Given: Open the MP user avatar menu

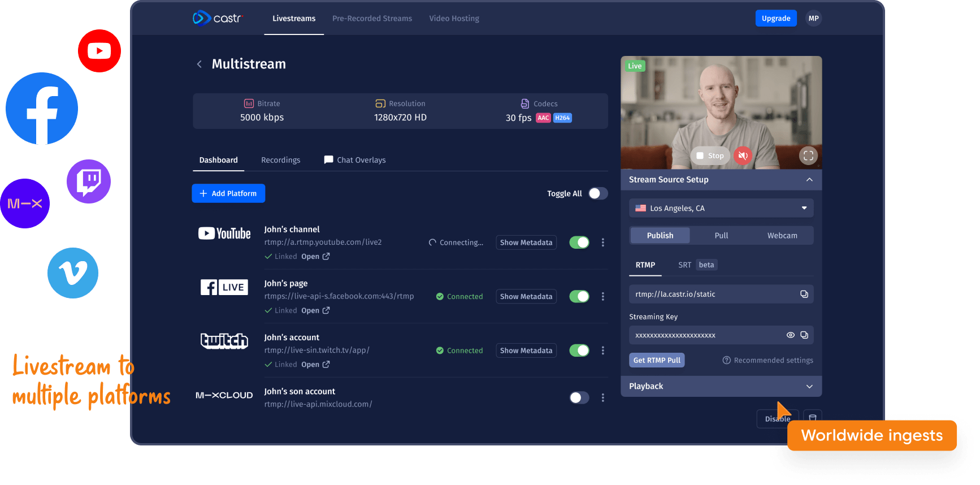Looking at the screenshot, I should (813, 19).
